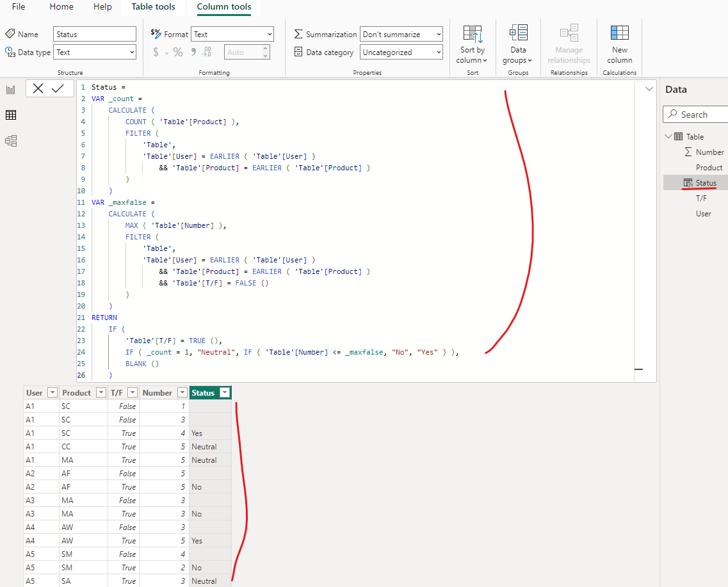Apply currency format dollar icon
This screenshot has width=728, height=587.
coord(156,52)
